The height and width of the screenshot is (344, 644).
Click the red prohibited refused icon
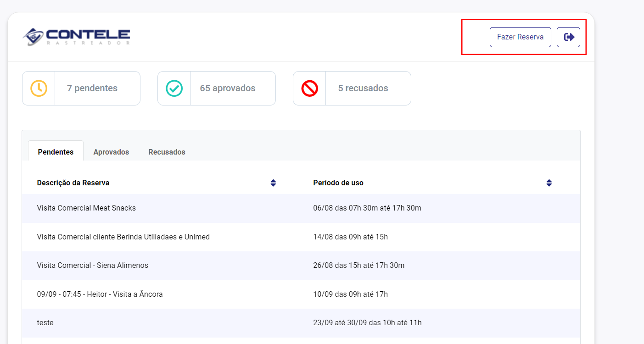(x=309, y=88)
